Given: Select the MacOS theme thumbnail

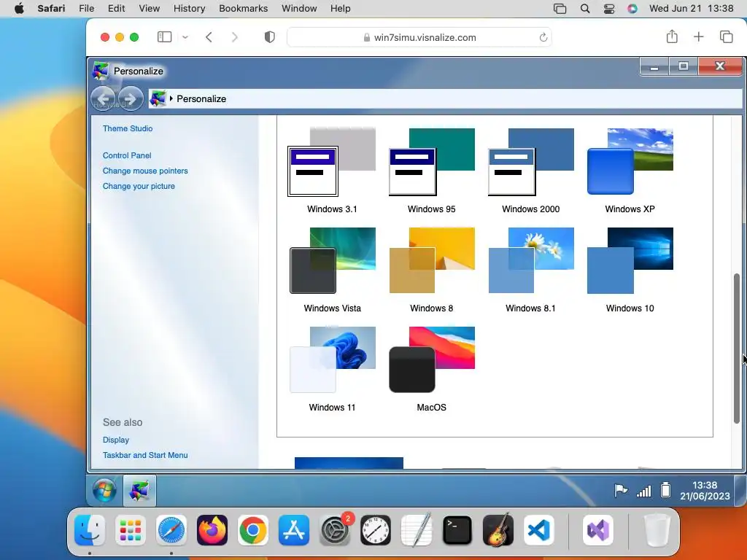Looking at the screenshot, I should [432, 359].
